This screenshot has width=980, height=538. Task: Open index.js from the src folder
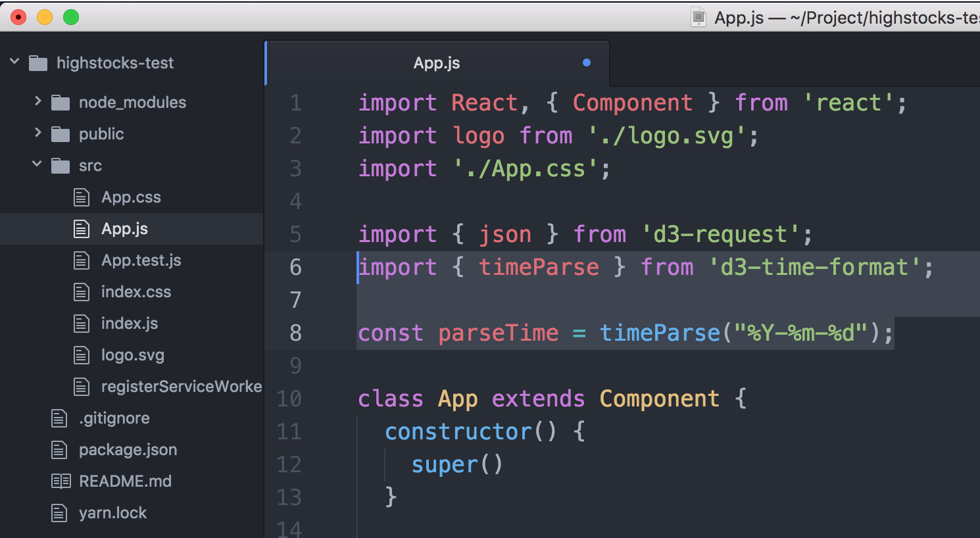pyautogui.click(x=130, y=324)
